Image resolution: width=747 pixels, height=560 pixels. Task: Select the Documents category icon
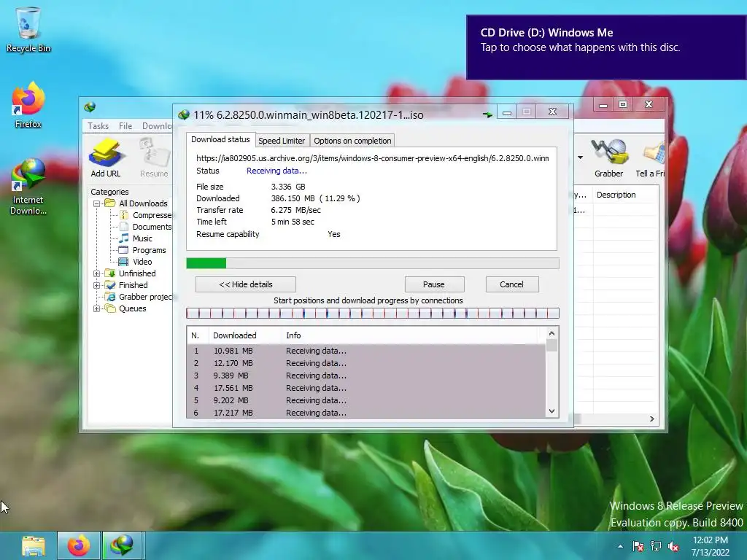[124, 227]
